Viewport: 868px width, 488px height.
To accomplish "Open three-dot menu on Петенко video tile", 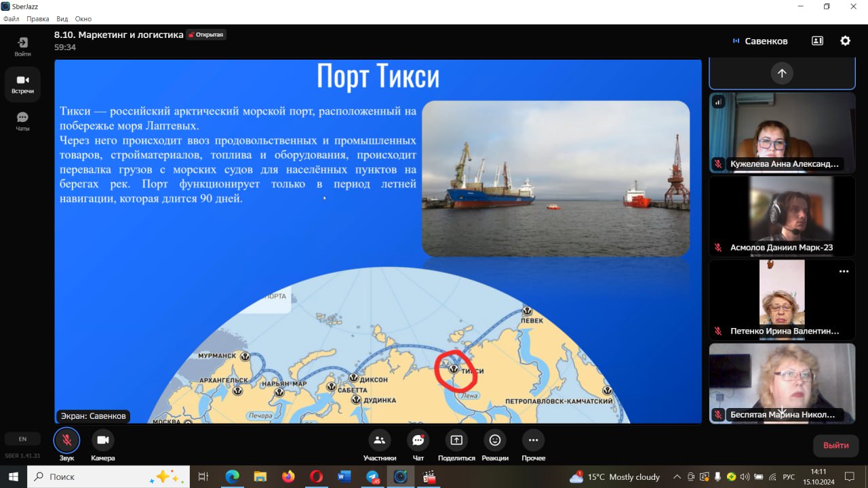I will pos(844,271).
